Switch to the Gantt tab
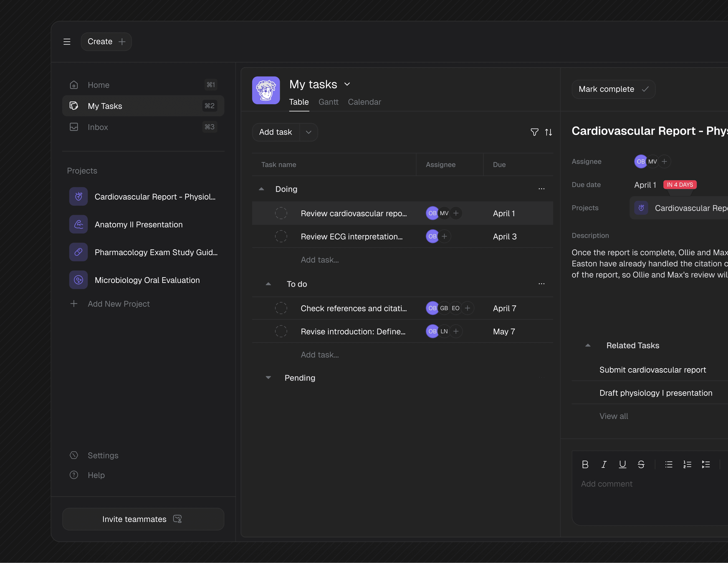 pos(328,102)
